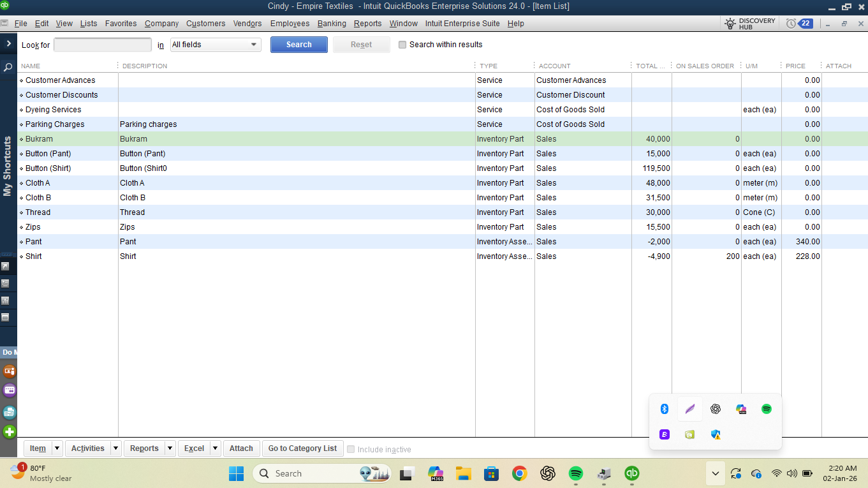868x488 pixels.
Task: Click the Look for text field
Action: [x=103, y=45]
